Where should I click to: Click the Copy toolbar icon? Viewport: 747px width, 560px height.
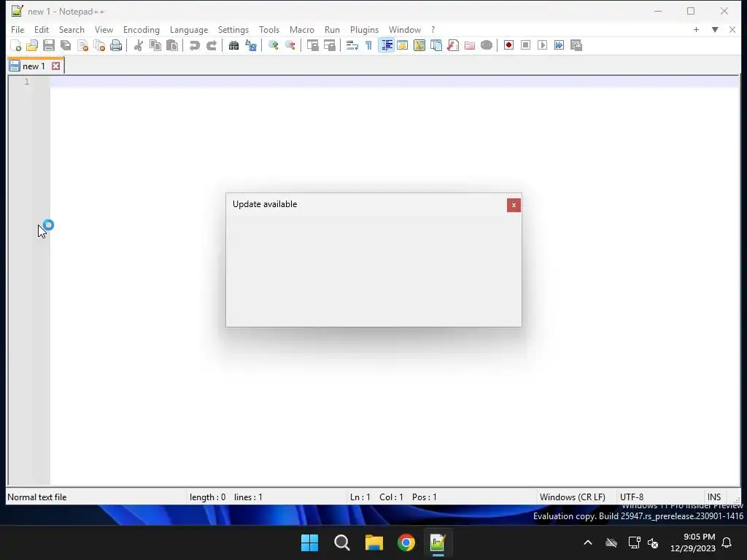pos(155,45)
